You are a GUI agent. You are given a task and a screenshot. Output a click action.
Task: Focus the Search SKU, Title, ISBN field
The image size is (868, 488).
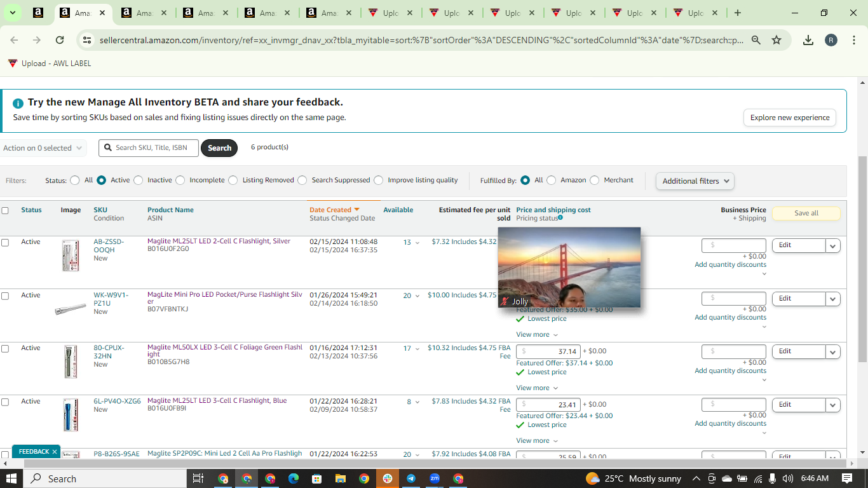point(149,148)
